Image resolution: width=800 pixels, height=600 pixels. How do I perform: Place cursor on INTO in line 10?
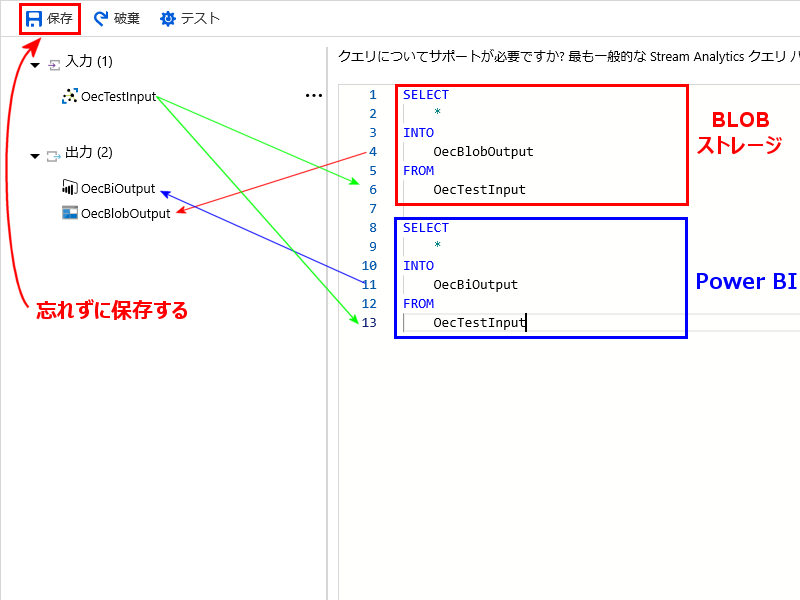(x=418, y=266)
